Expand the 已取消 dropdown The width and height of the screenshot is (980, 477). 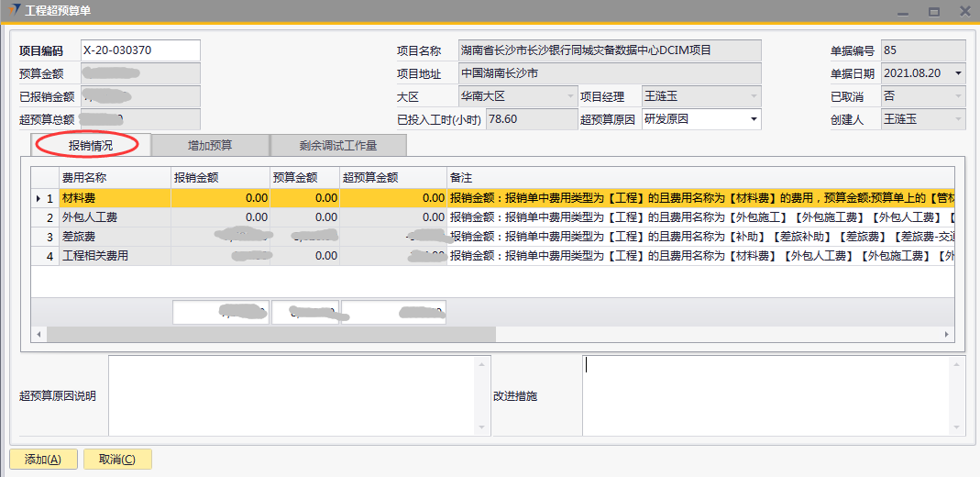[x=958, y=96]
